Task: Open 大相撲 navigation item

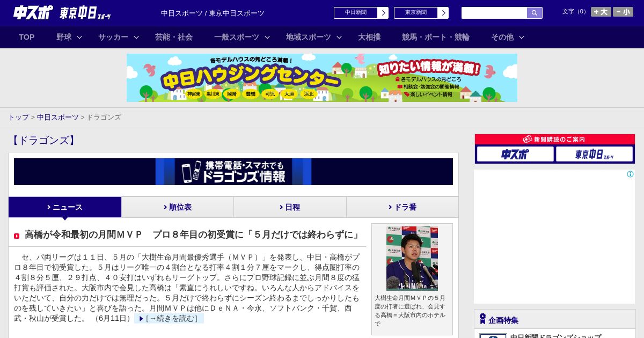Action: point(369,37)
